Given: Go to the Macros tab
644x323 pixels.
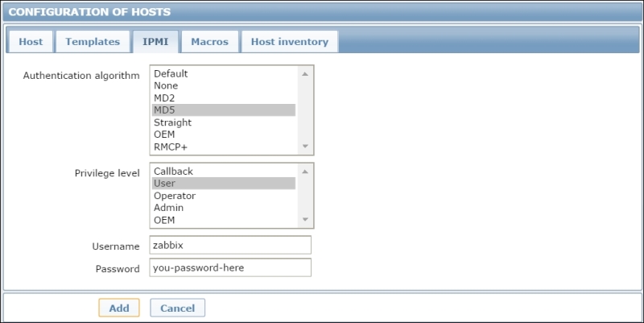Looking at the screenshot, I should click(x=209, y=42).
